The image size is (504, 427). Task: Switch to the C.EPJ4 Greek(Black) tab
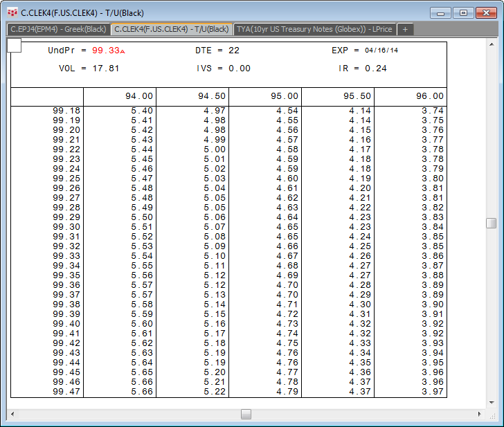click(x=58, y=29)
